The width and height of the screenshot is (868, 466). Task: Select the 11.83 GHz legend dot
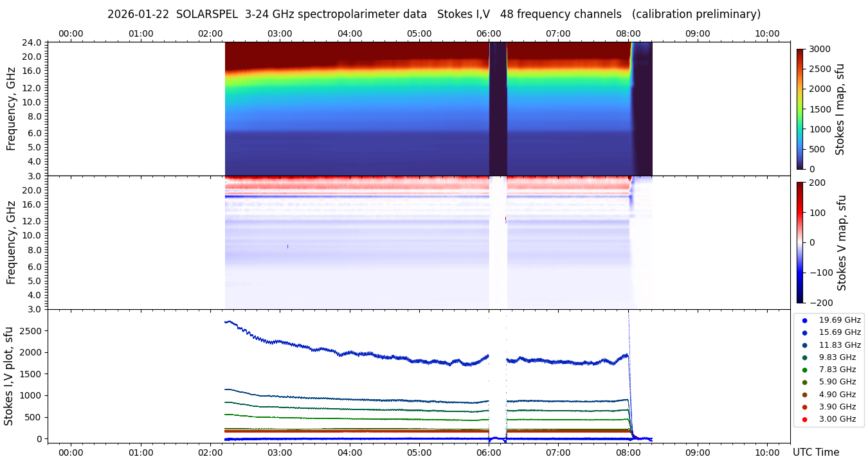coord(804,345)
